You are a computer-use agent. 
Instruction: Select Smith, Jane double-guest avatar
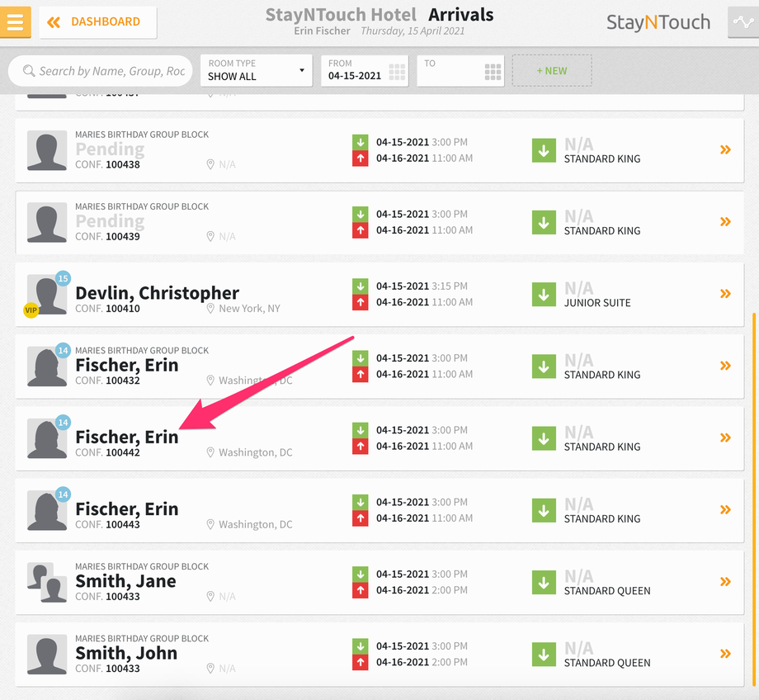point(47,582)
